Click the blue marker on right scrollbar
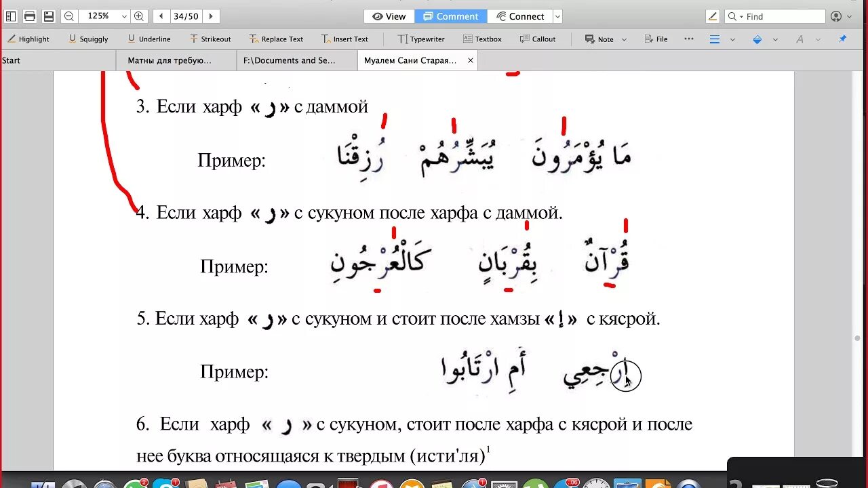 pyautogui.click(x=859, y=338)
